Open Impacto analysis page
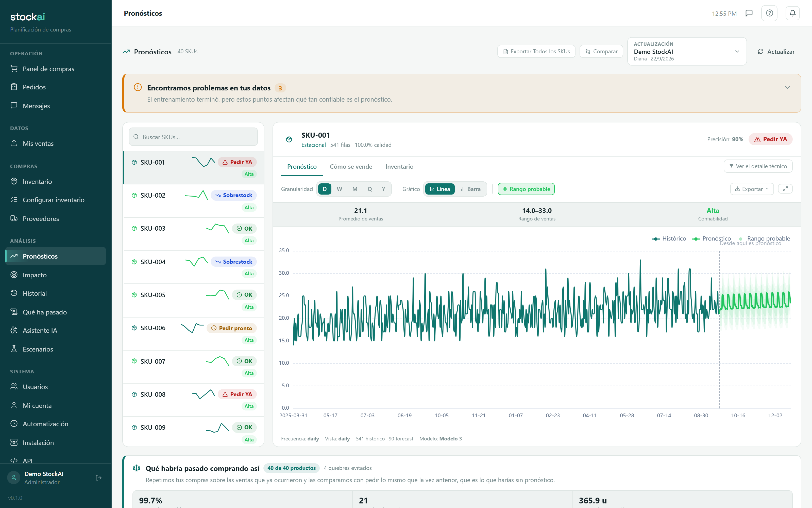812x508 pixels. tap(56, 275)
